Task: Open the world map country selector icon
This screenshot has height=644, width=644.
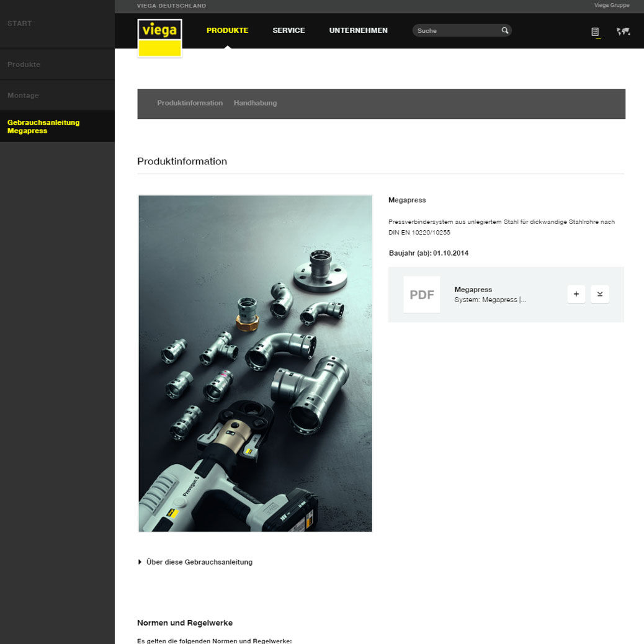Action: [623, 31]
